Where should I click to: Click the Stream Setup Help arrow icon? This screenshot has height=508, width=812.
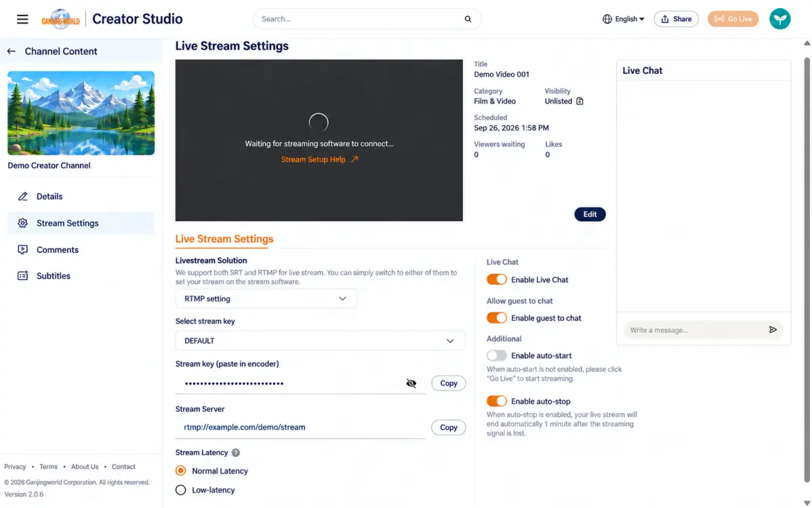pyautogui.click(x=355, y=160)
